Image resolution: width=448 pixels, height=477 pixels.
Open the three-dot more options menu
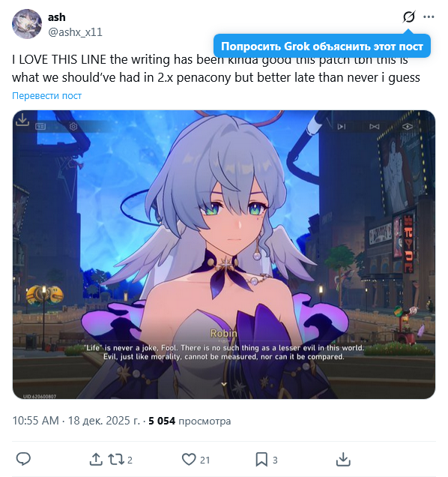pos(429,16)
